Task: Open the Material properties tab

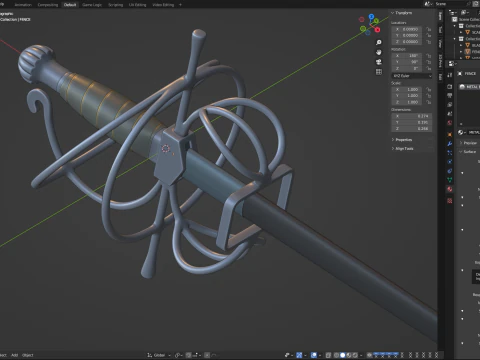Action: click(450, 189)
